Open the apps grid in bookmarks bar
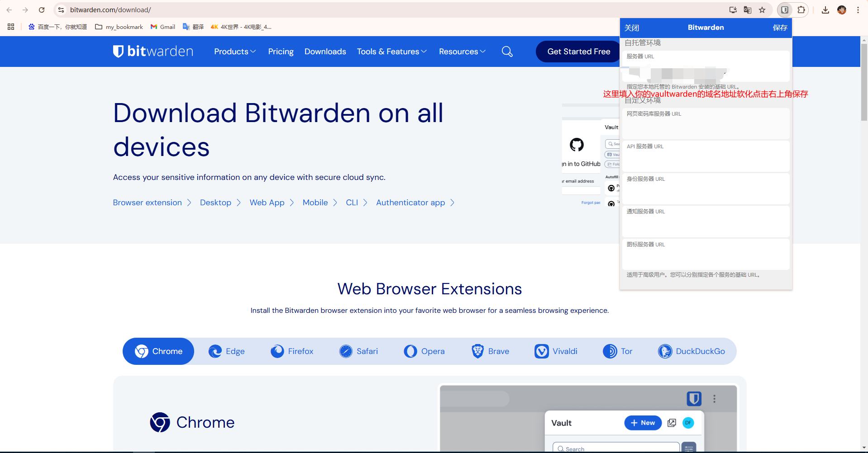This screenshot has width=868, height=453. [x=11, y=27]
